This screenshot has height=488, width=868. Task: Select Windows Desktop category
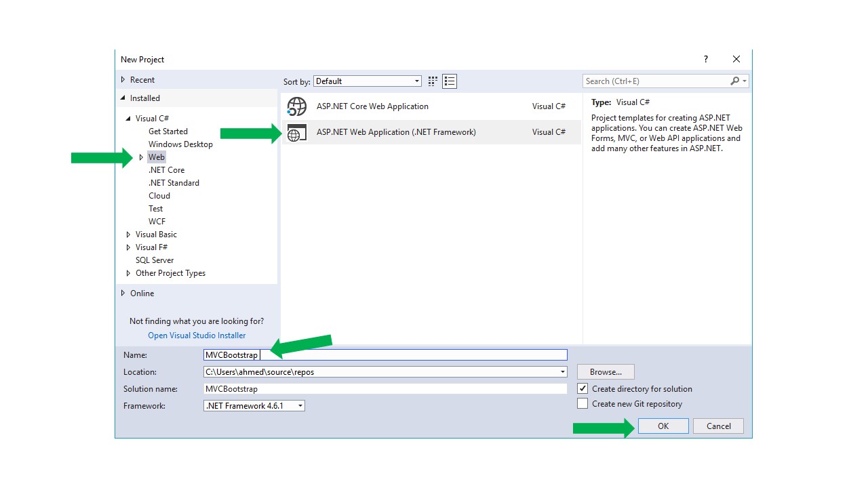point(180,144)
